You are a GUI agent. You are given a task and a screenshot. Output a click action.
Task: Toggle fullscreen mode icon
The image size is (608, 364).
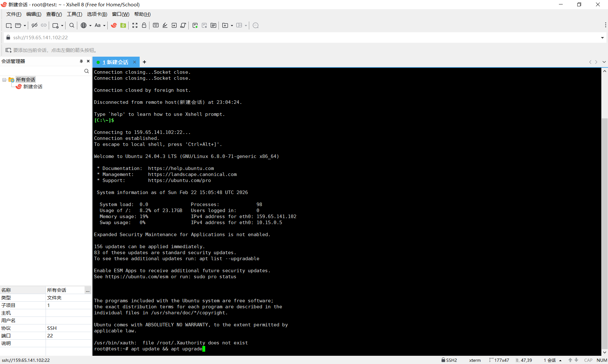pyautogui.click(x=135, y=25)
